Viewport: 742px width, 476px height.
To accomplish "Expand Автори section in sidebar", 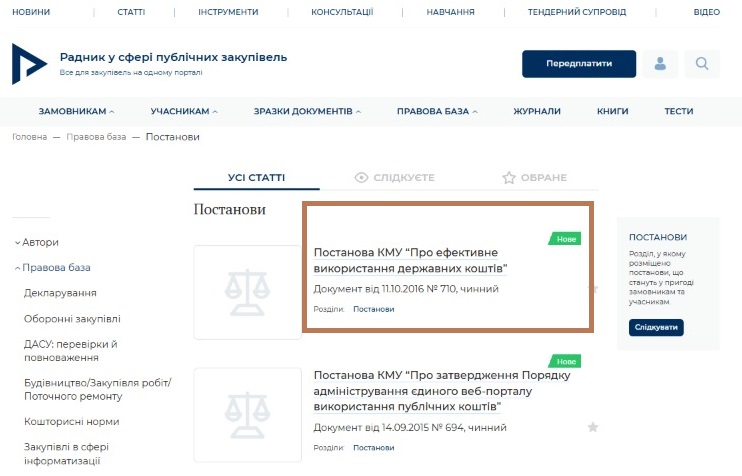I will 36,242.
